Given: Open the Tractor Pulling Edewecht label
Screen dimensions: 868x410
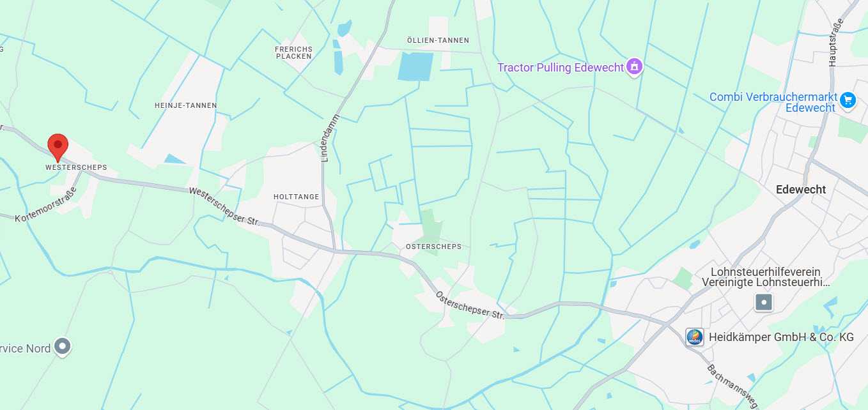Looking at the screenshot, I should 561,68.
